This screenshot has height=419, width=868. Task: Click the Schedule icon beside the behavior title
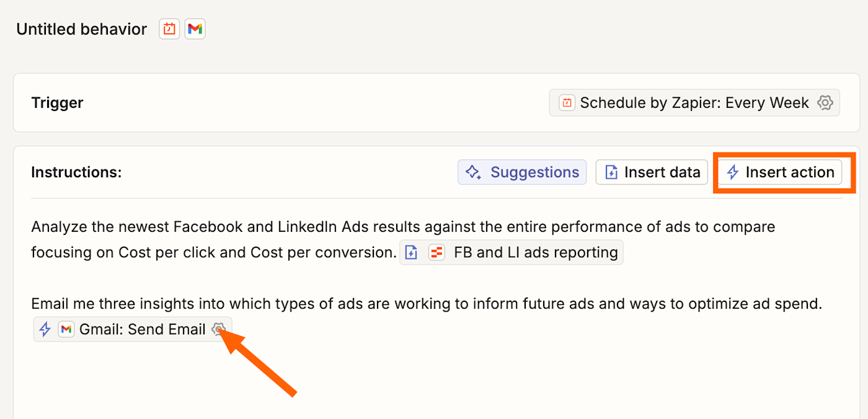(x=169, y=29)
